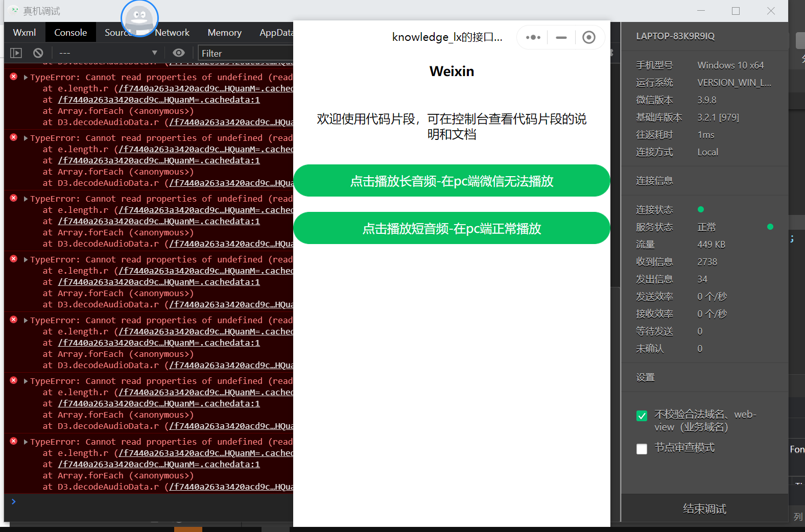This screenshot has height=532, width=805.
Task: Open the Memory tab
Action: pos(225,33)
